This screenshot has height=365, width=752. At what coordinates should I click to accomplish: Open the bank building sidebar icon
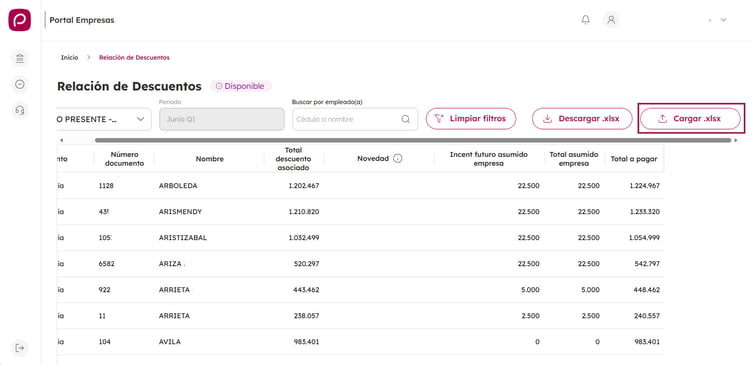click(x=20, y=58)
